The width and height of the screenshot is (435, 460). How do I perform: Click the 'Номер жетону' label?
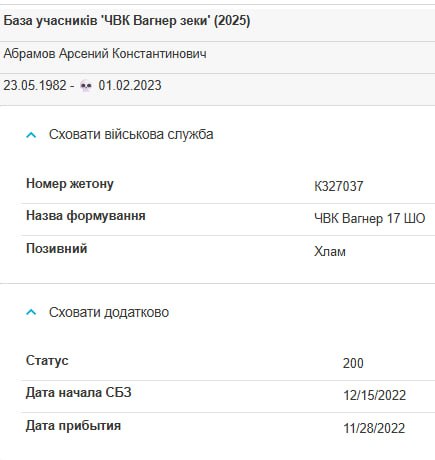(x=70, y=184)
